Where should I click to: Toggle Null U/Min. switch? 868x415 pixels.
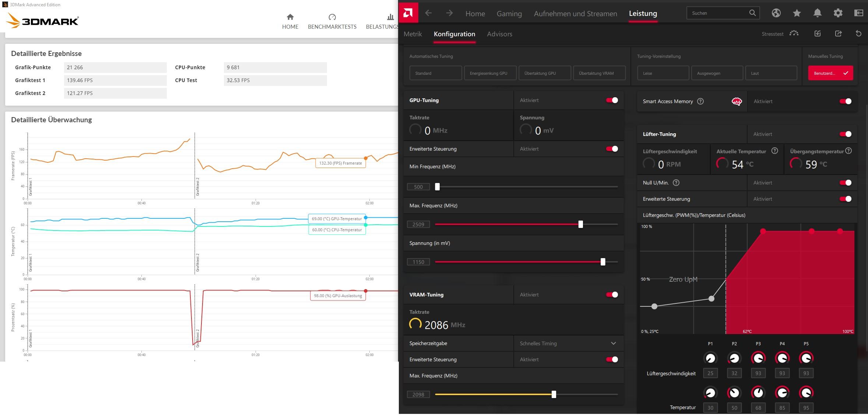[x=846, y=183]
